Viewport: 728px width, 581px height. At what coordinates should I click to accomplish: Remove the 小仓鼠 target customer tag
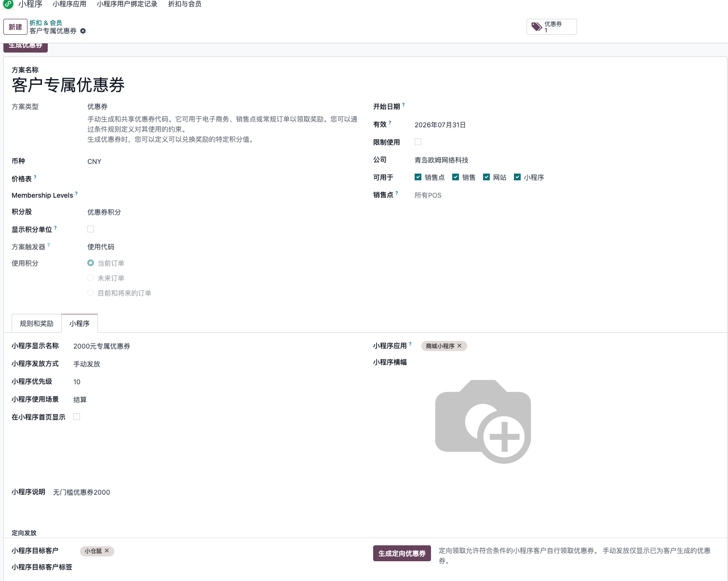tap(107, 551)
